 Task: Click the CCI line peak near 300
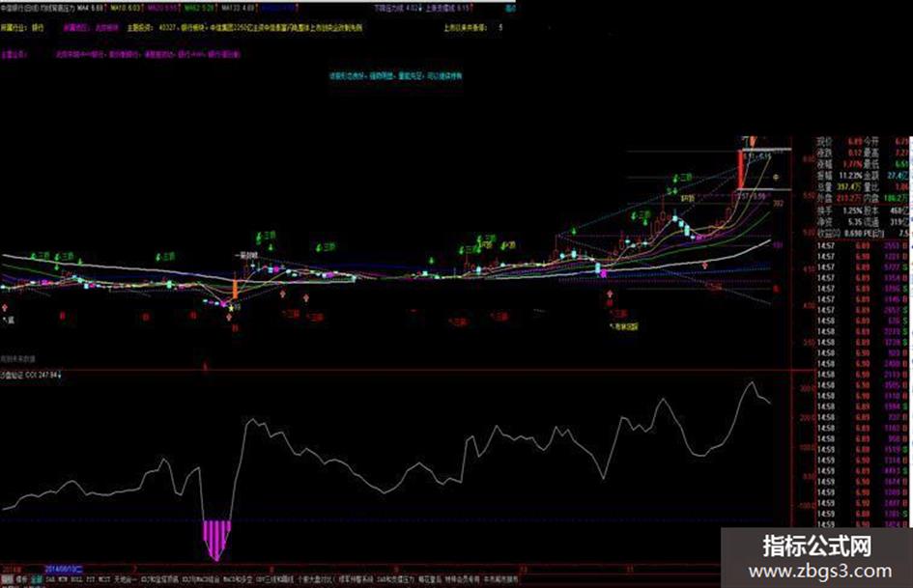pos(751,383)
